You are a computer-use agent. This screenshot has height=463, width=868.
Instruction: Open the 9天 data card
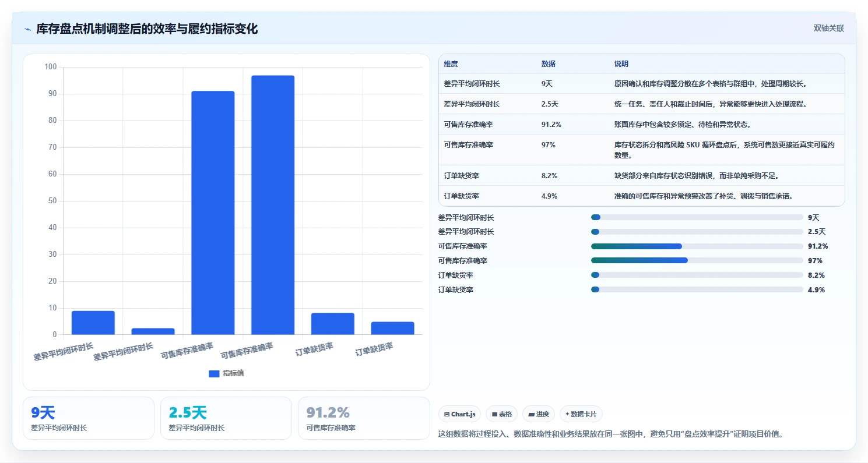(89, 418)
